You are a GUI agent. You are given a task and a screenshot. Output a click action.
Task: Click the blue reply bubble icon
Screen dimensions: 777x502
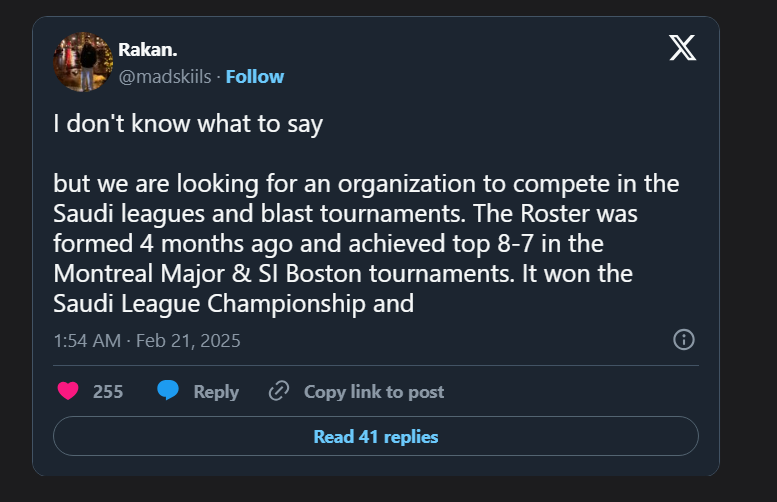coord(168,391)
